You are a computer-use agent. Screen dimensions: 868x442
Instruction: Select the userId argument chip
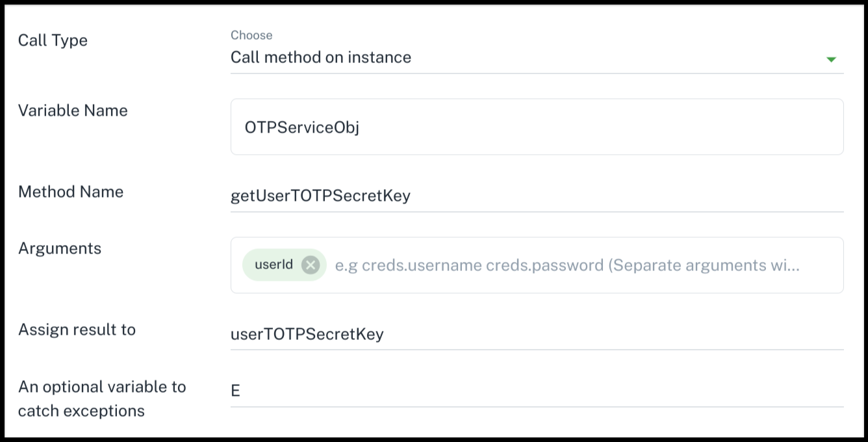[274, 265]
